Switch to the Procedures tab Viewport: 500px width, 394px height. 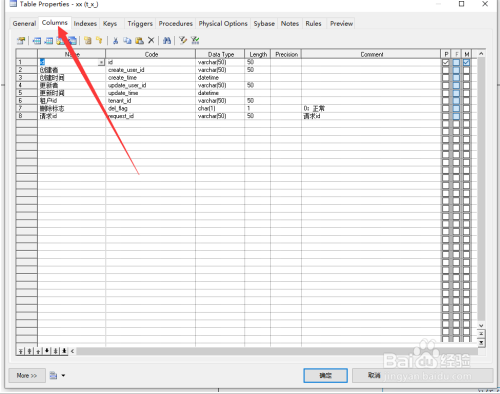click(176, 24)
